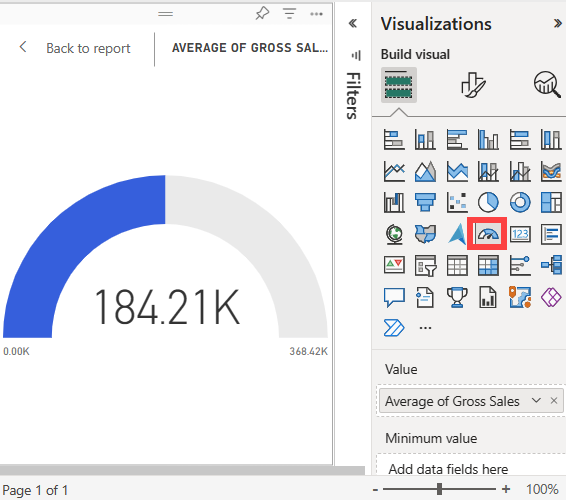566x500 pixels.
Task: Click the 100% zoom level text
Action: tap(542, 490)
